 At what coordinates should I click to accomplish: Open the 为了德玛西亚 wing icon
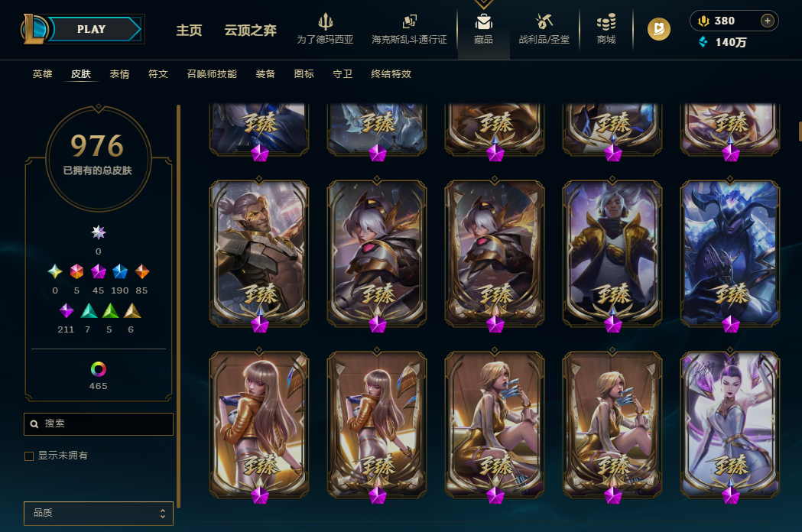pyautogui.click(x=325, y=21)
